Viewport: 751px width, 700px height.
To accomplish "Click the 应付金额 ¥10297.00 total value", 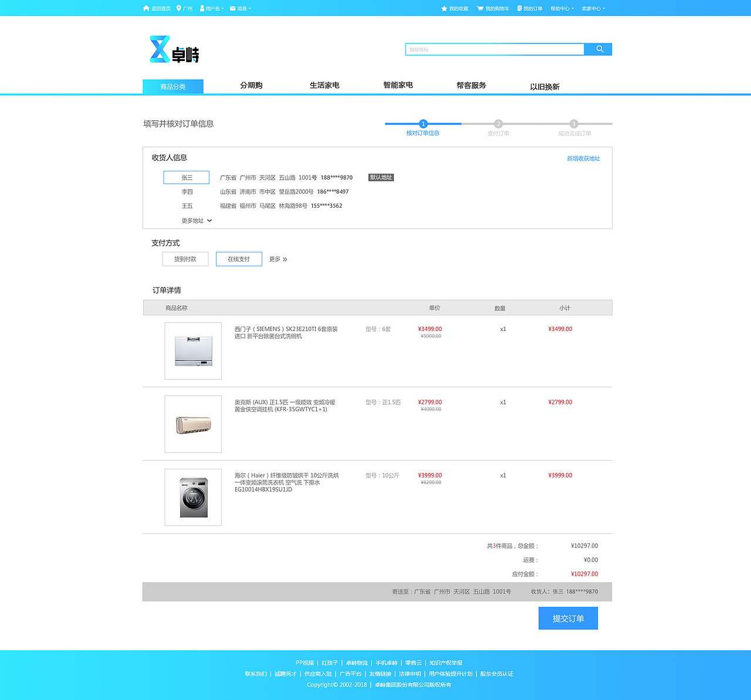I will coord(584,574).
